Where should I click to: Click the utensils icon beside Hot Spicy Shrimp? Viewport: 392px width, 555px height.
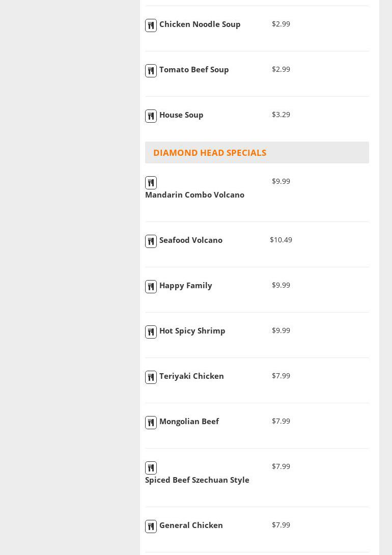click(x=151, y=332)
